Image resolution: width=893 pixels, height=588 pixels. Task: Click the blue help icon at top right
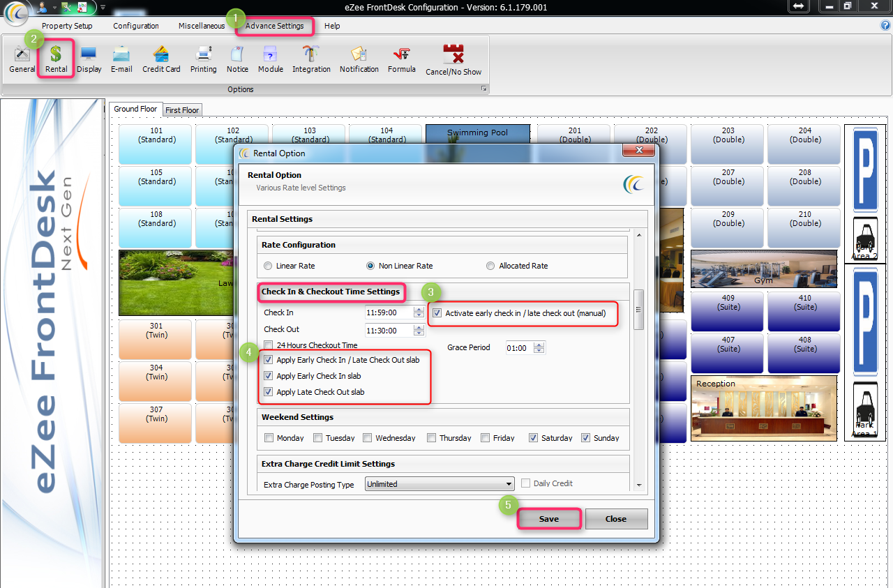[885, 25]
